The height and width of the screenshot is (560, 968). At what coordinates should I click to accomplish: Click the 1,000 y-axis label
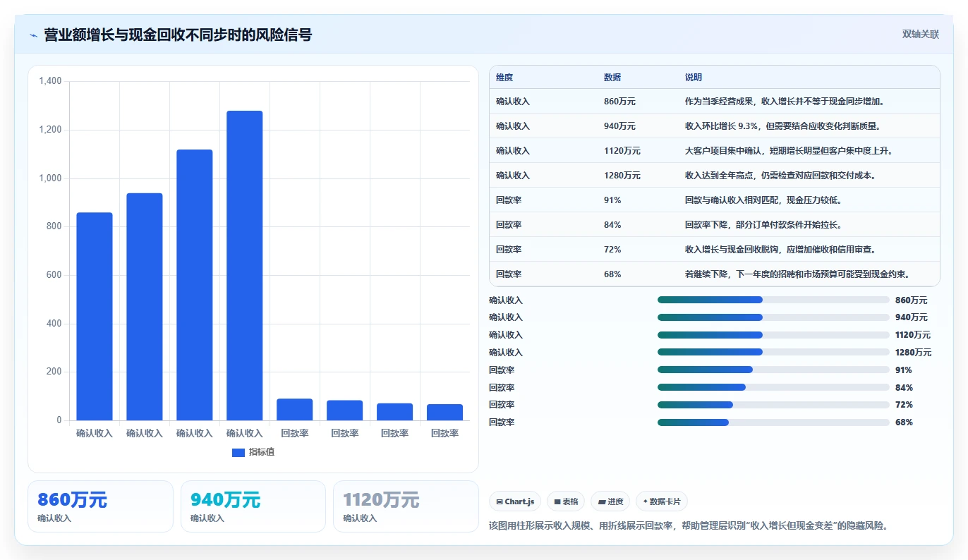[x=50, y=178]
